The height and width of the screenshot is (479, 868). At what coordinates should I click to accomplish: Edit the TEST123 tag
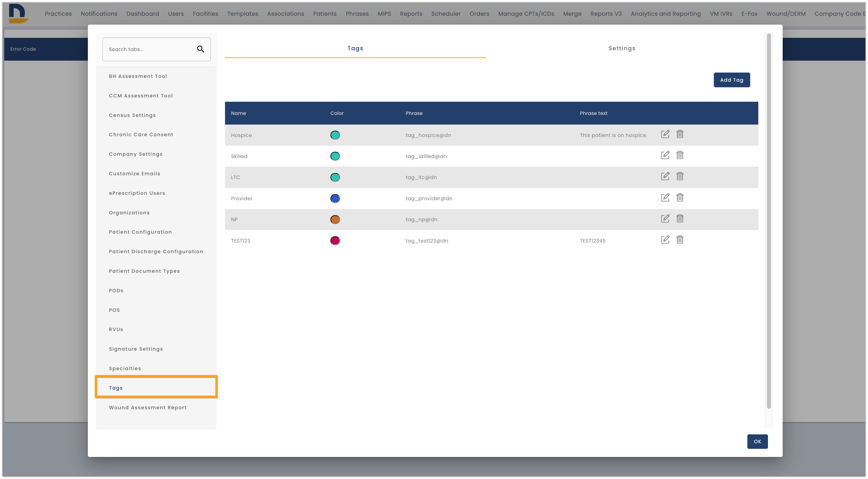(665, 240)
